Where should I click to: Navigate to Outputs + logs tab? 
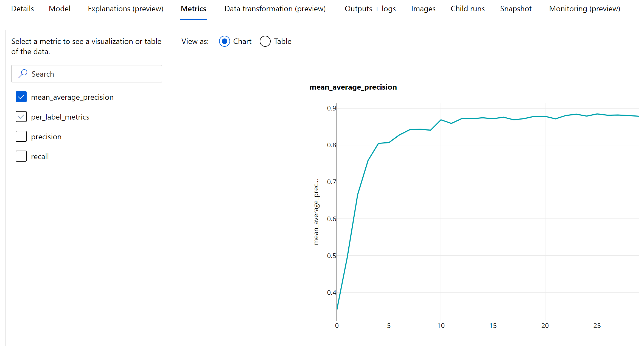click(x=370, y=8)
